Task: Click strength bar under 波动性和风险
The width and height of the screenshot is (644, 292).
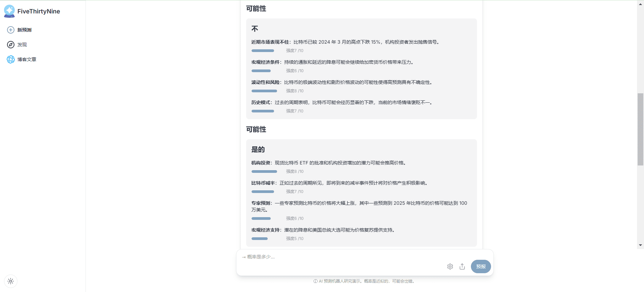Action: (264, 91)
